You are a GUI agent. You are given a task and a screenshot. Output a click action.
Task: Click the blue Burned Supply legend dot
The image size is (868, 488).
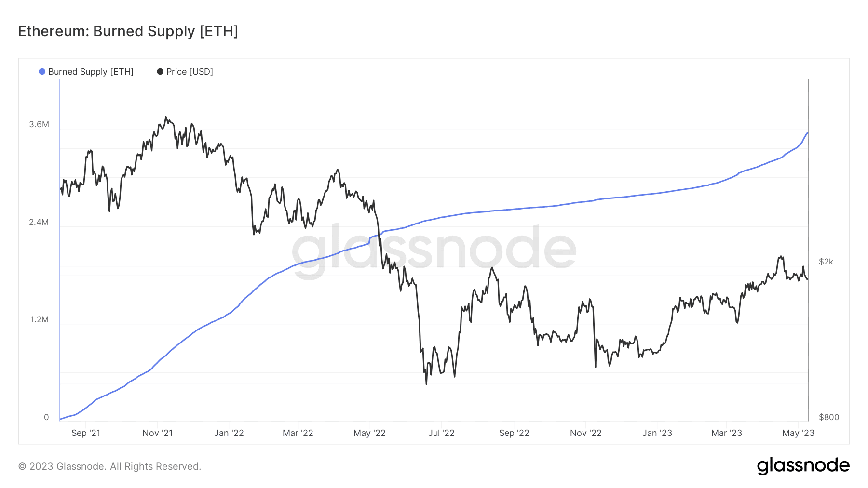tap(42, 72)
